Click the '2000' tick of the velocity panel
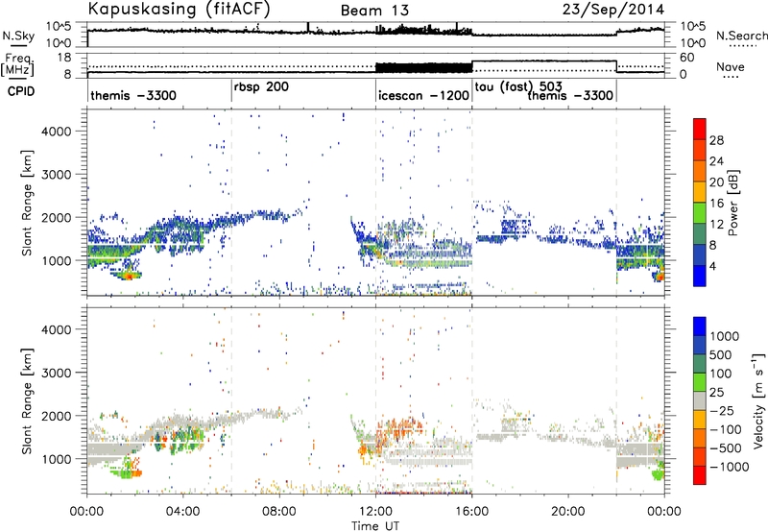 56,416
